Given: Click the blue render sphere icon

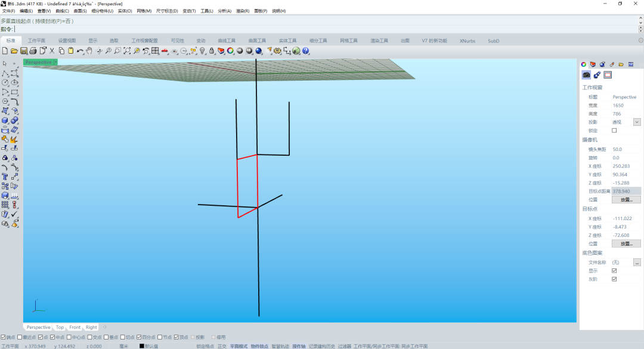Looking at the screenshot, I should (x=259, y=51).
